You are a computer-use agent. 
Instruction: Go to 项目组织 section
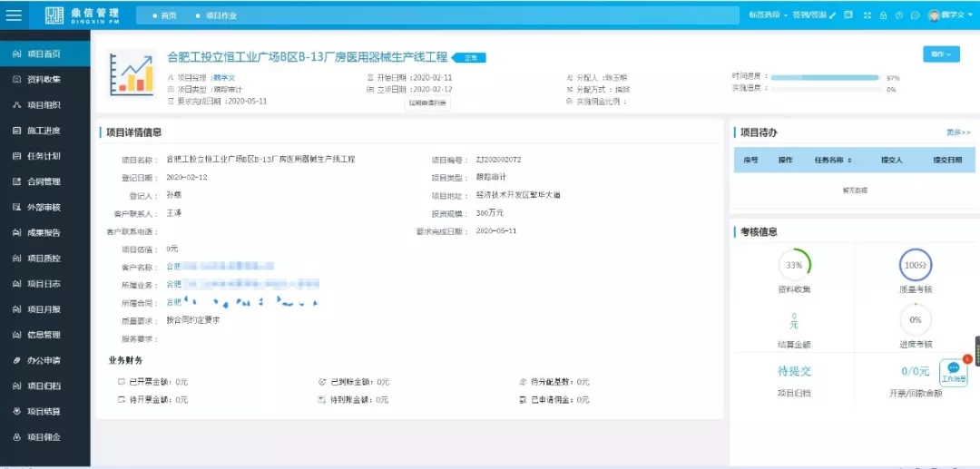(x=45, y=105)
